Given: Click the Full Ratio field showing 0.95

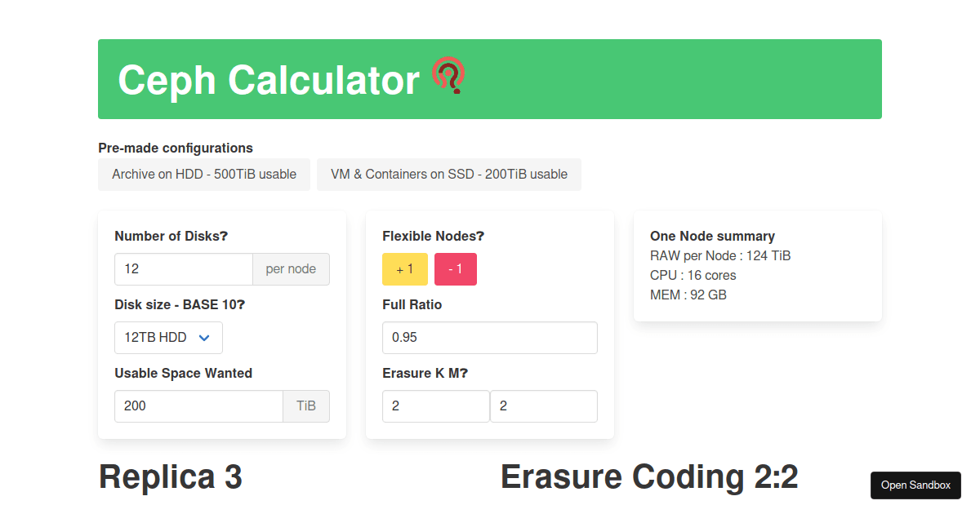Looking at the screenshot, I should click(x=489, y=337).
